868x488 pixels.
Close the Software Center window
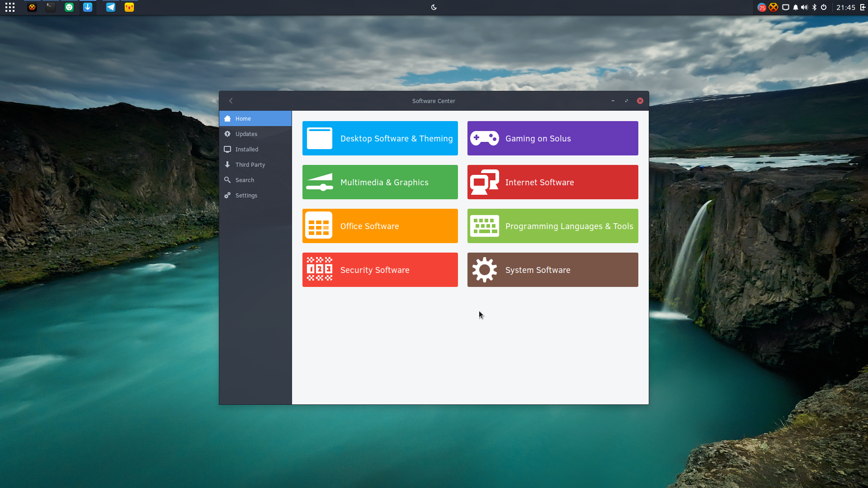click(x=640, y=101)
